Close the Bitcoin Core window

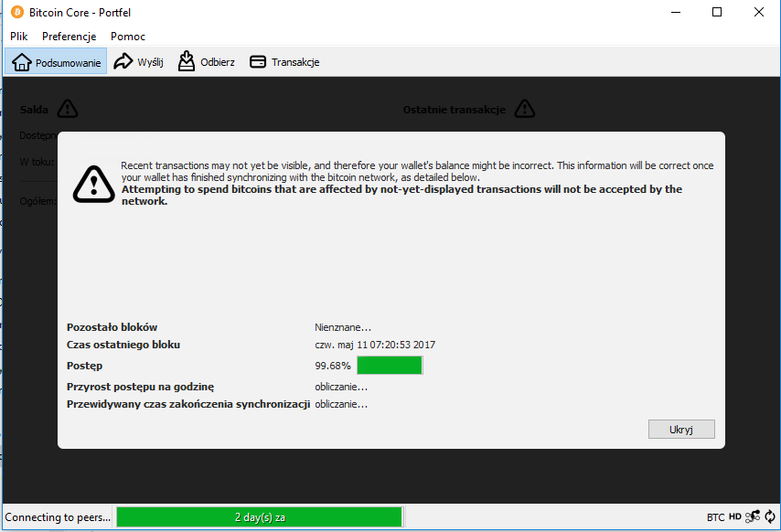758,12
